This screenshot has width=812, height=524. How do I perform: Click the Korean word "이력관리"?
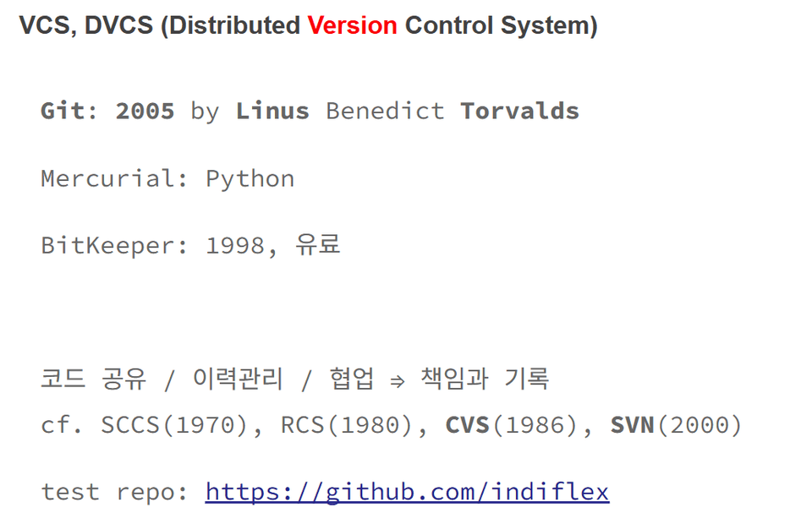point(238,379)
